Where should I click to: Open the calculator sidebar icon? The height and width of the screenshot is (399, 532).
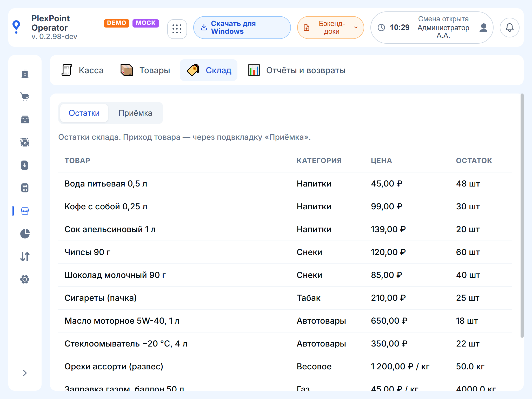[x=25, y=188]
